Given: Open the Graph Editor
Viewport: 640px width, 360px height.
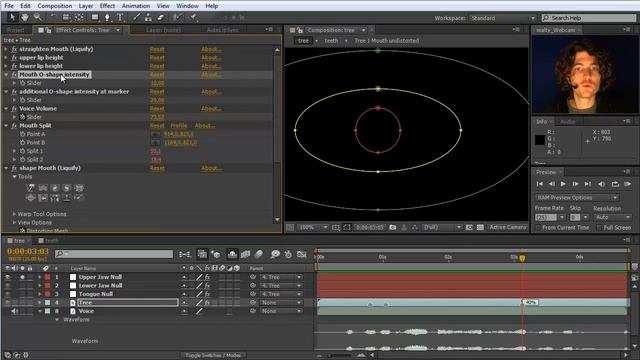Looking at the screenshot, I should (302, 254).
